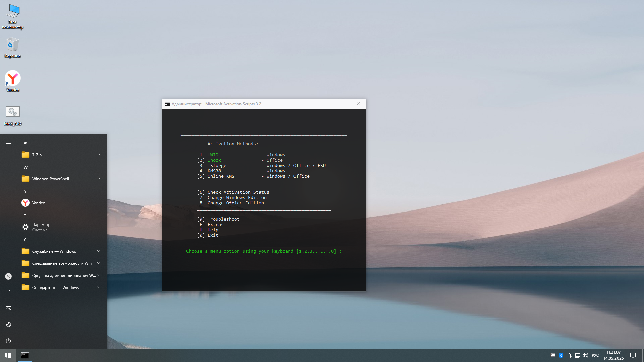Open the Documents icon in Start sidebar

(8, 292)
